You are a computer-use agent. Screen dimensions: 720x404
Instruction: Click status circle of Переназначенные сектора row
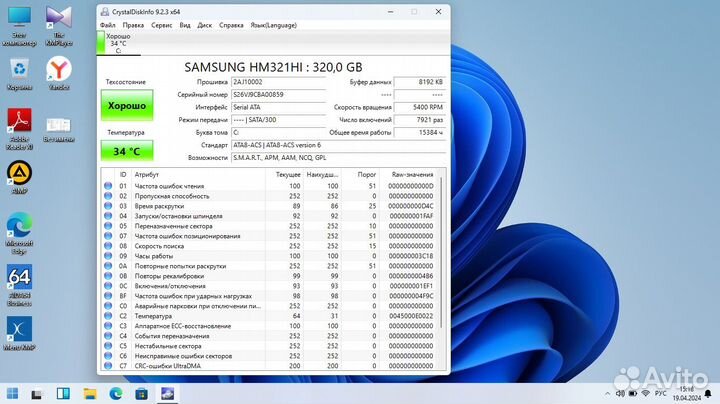click(x=108, y=226)
